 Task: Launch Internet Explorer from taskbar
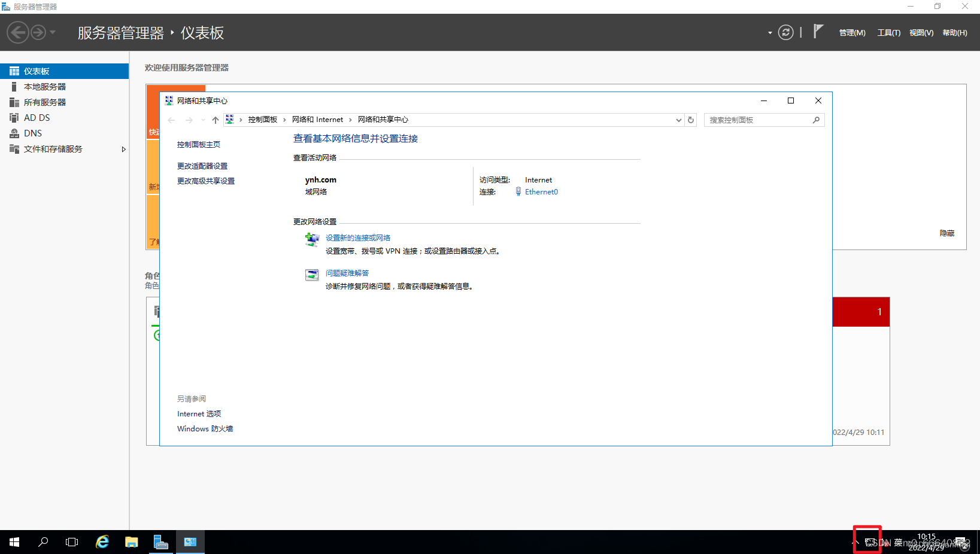102,542
